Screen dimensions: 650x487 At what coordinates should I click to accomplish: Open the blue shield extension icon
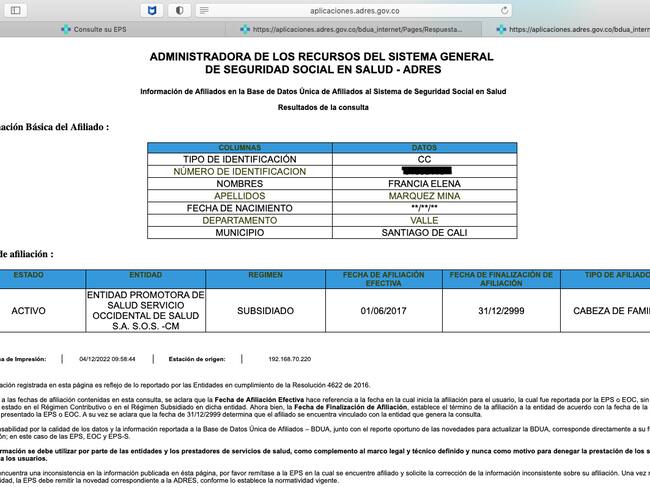coord(151,9)
